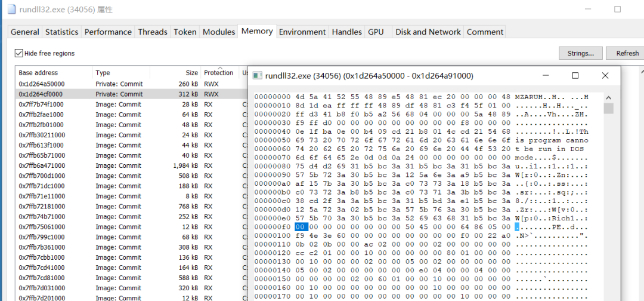Close the hex viewer window
644x301 pixels.
[x=605, y=76]
